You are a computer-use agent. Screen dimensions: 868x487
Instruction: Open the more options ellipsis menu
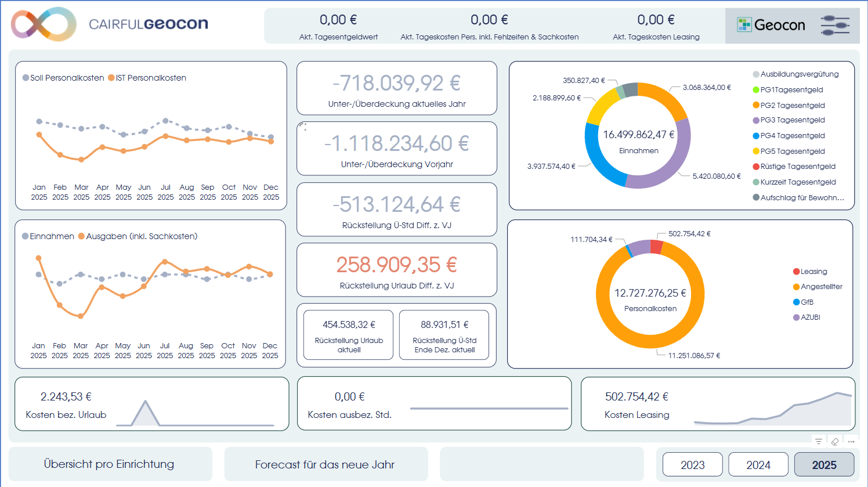click(851, 442)
